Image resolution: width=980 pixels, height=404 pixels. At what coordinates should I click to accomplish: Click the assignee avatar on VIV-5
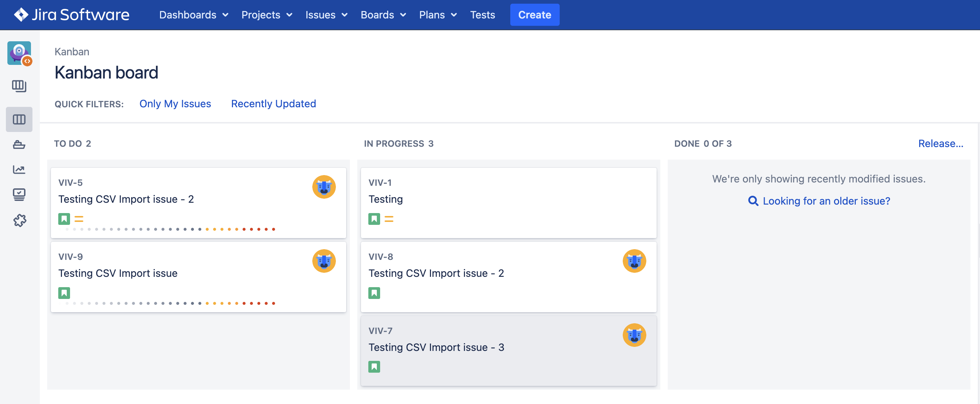click(x=324, y=187)
